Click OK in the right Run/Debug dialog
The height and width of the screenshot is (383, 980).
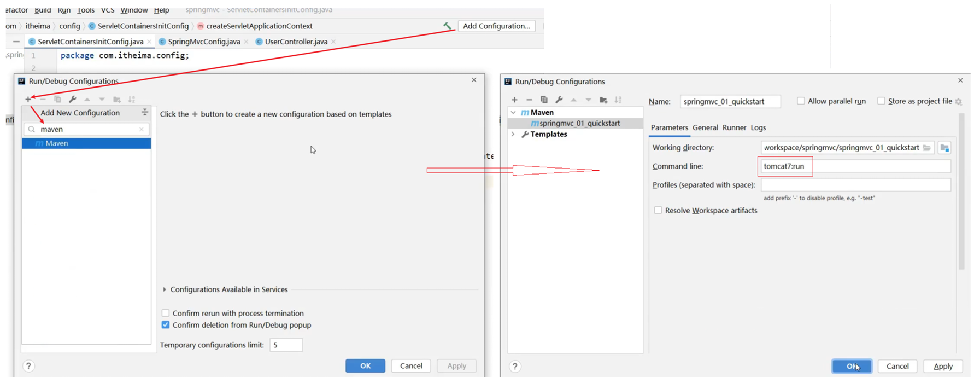(x=852, y=366)
